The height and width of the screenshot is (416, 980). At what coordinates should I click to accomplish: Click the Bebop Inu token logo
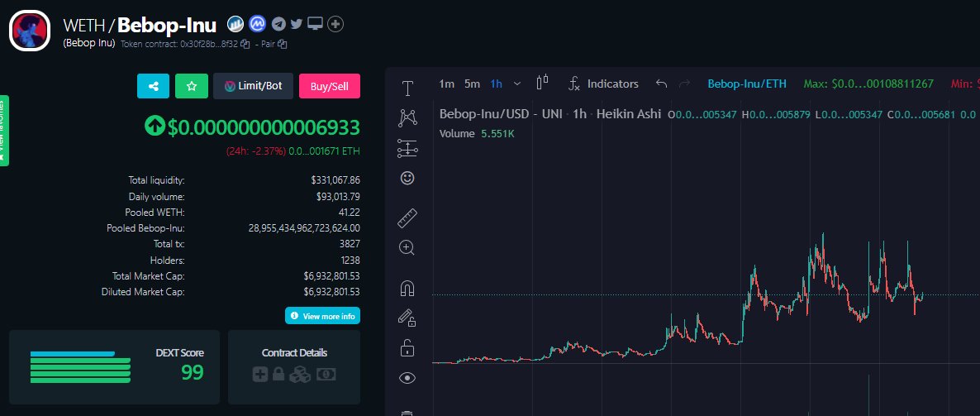[30, 30]
